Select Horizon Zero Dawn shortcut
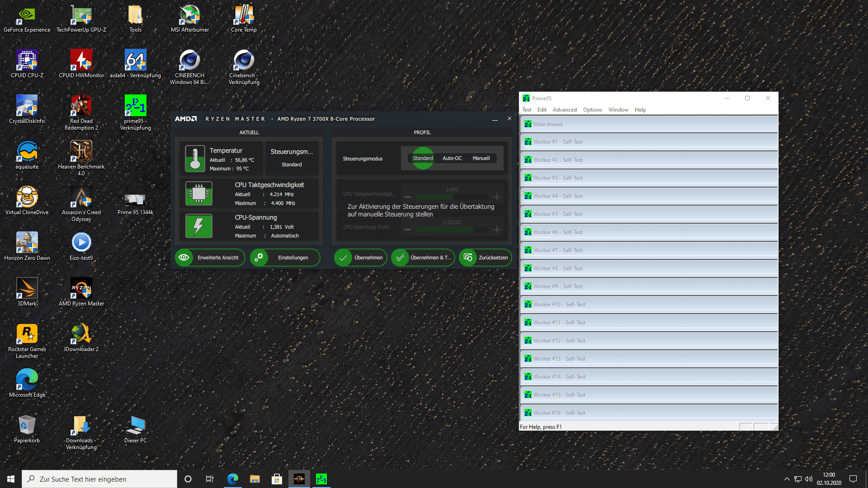The image size is (868, 488). (27, 247)
